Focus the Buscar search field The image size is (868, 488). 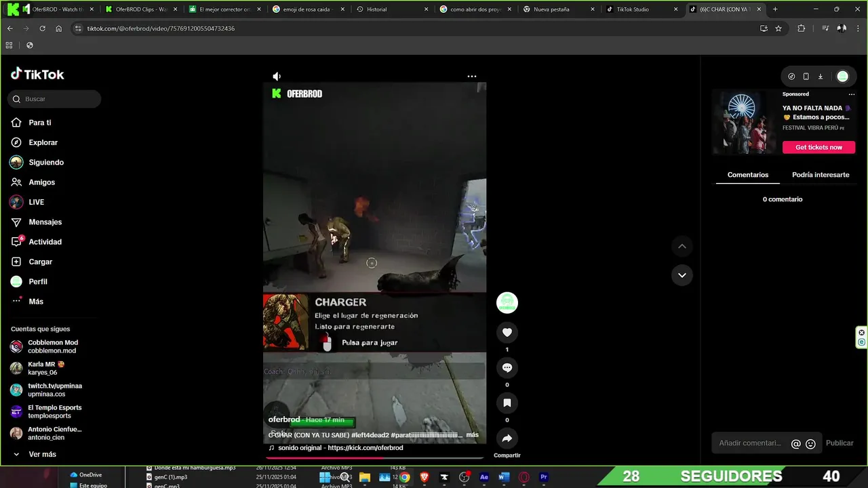55,99
